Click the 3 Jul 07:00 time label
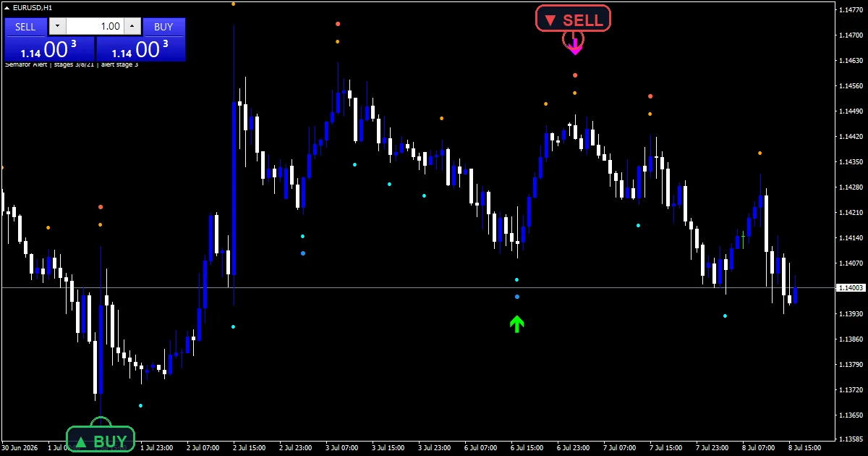The image size is (868, 456). 342,448
